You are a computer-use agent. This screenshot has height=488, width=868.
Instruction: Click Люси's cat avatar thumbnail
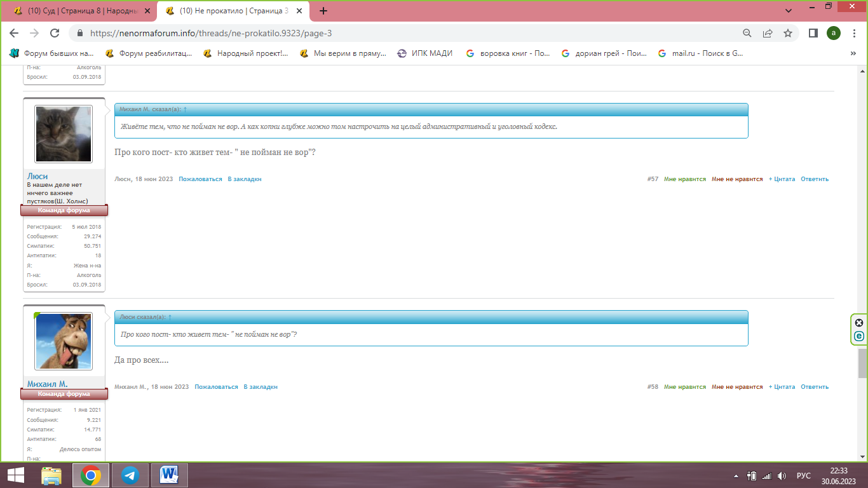(x=64, y=134)
